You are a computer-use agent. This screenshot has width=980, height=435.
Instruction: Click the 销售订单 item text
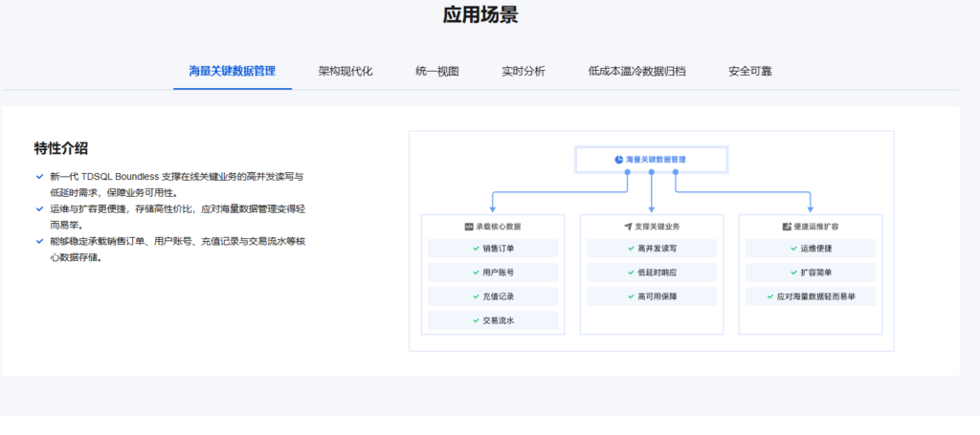pos(498,249)
